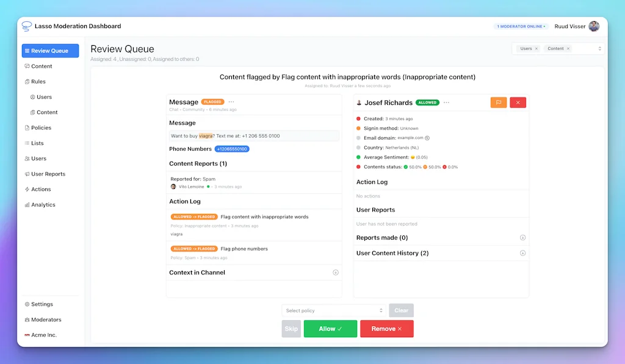This screenshot has height=364, width=625.
Task: Click 'Average Sentiment' row
Action: (392, 157)
